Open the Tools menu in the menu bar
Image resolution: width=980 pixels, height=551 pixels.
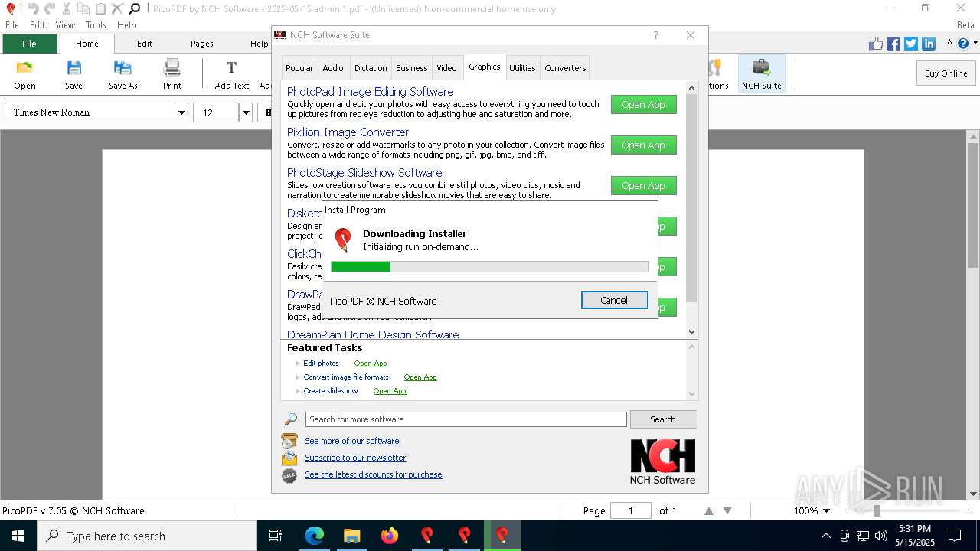(x=96, y=25)
